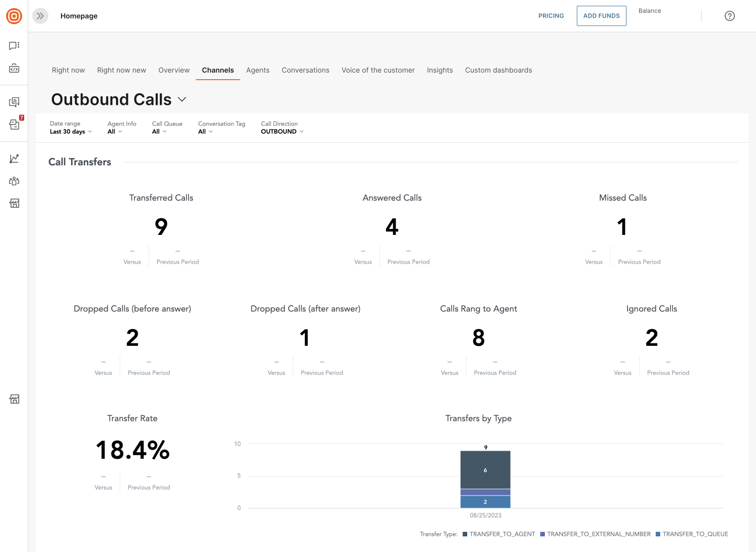Click Versus under Answered Calls
The height and width of the screenshot is (552, 756).
(x=363, y=262)
